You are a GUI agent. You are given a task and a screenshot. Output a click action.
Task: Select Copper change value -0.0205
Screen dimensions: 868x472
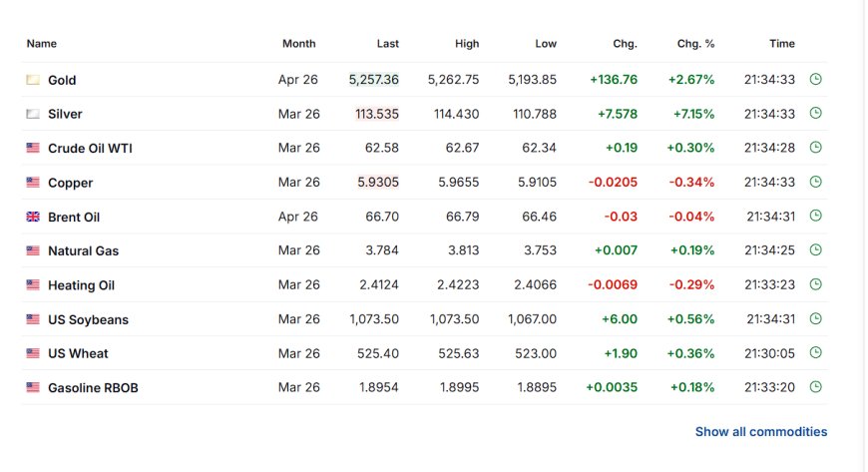click(x=613, y=183)
